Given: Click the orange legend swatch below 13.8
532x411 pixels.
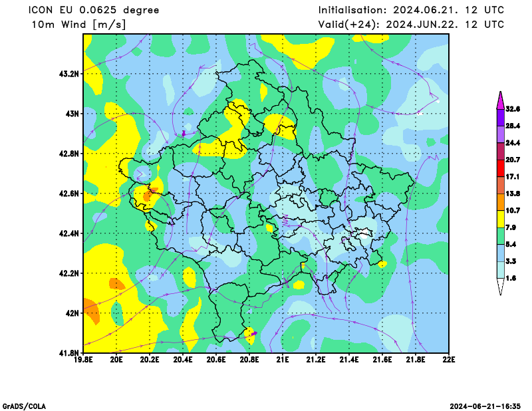Looking at the screenshot, I should (x=501, y=203).
